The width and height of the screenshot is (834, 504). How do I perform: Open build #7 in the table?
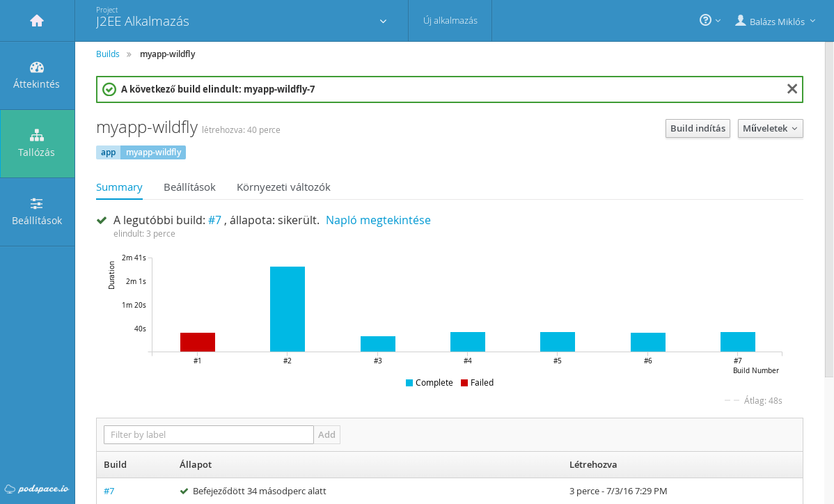[109, 491]
